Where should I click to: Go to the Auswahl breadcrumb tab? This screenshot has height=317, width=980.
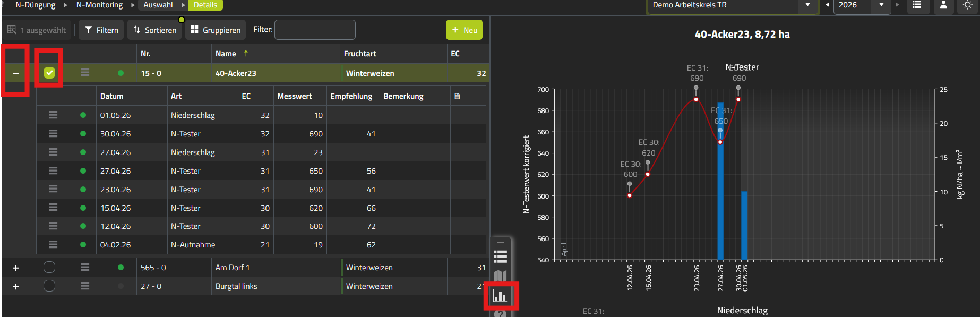pyautogui.click(x=158, y=5)
